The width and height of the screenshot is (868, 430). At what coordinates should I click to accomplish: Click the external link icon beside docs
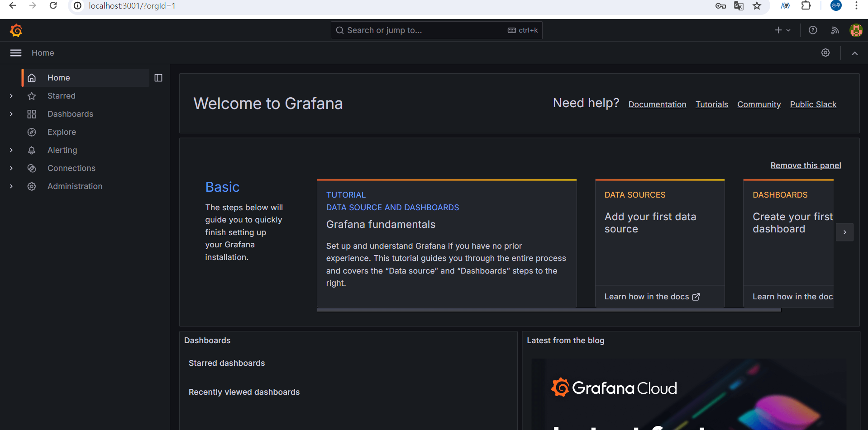click(696, 297)
